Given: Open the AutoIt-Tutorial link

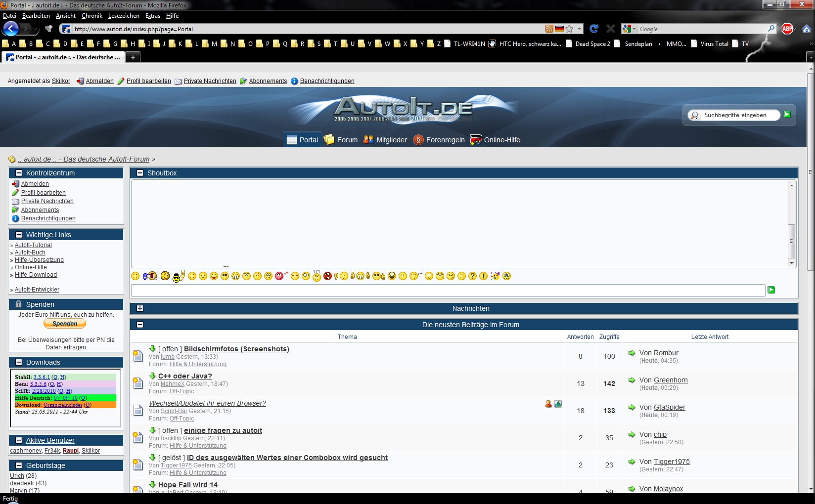Looking at the screenshot, I should point(33,245).
